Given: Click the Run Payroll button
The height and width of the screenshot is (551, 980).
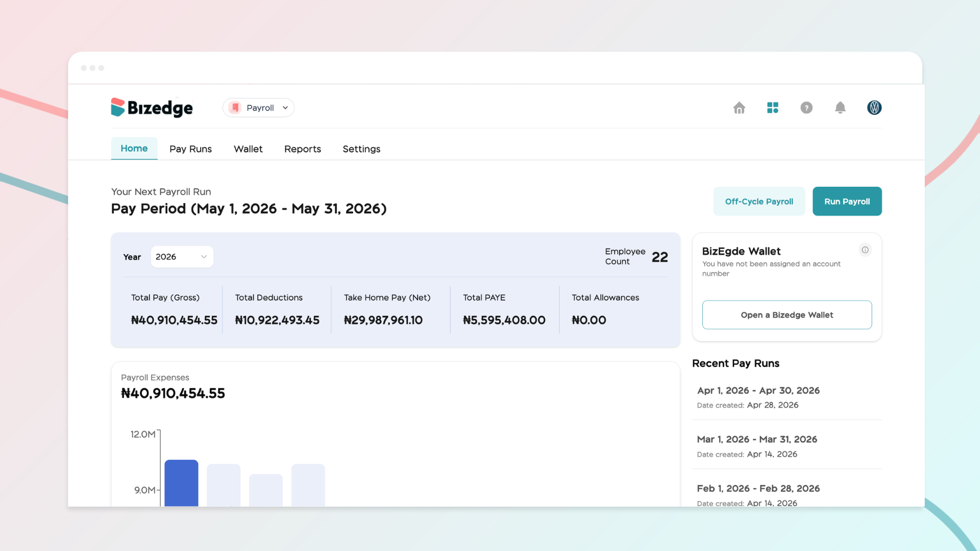Looking at the screenshot, I should click(x=847, y=202).
